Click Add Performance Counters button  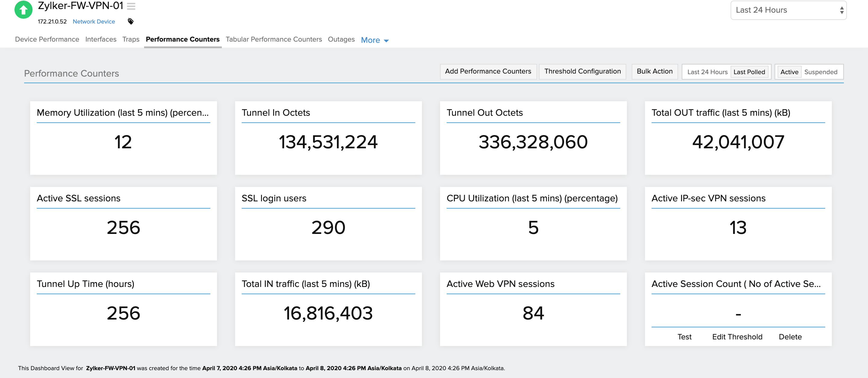coord(488,71)
